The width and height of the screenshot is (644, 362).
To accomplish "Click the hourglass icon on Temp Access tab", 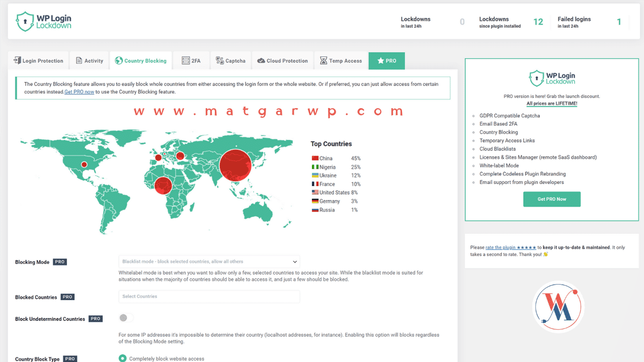I will point(324,61).
